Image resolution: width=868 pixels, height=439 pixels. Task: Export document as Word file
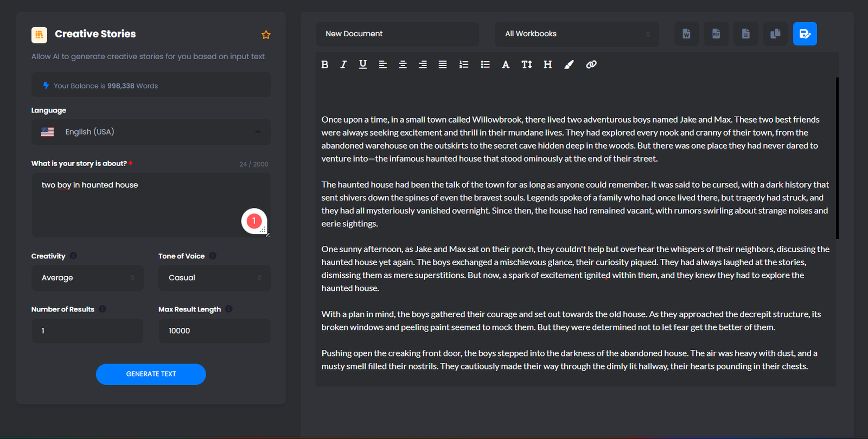(x=686, y=34)
